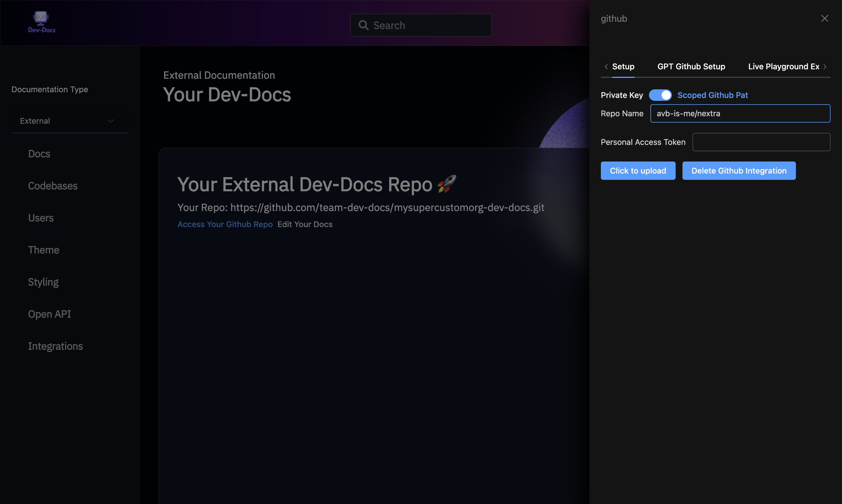Select the Setup tab
The width and height of the screenshot is (842, 504).
coord(623,66)
